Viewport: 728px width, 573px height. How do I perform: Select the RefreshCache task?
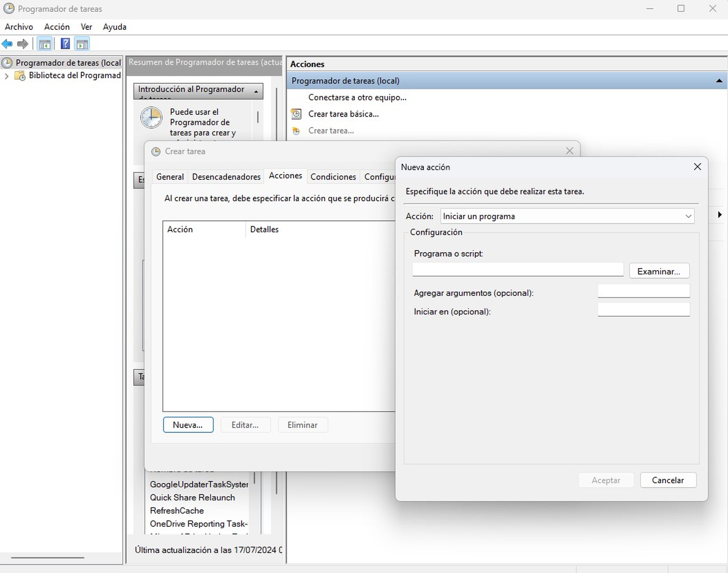click(177, 511)
